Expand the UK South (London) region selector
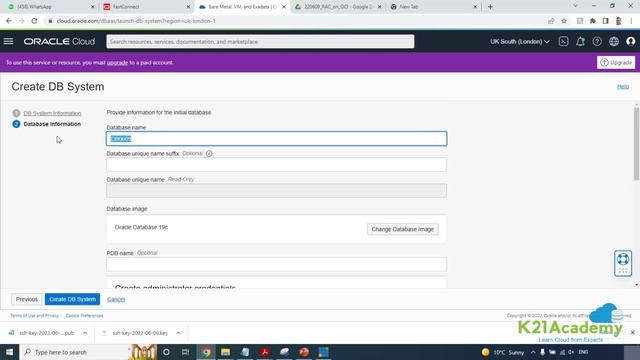Viewport: 640px width, 360px height. tap(520, 42)
